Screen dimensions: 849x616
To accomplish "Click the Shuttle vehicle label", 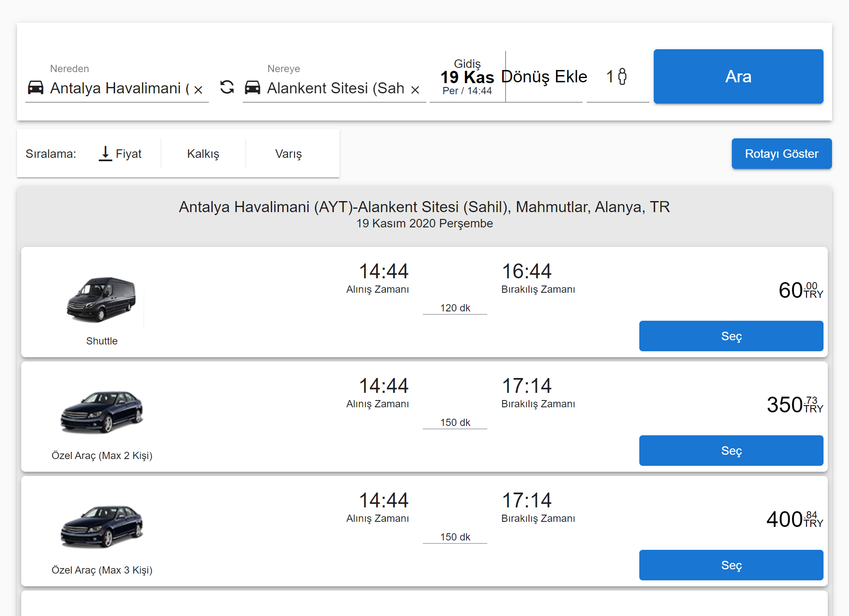I will tap(102, 341).
